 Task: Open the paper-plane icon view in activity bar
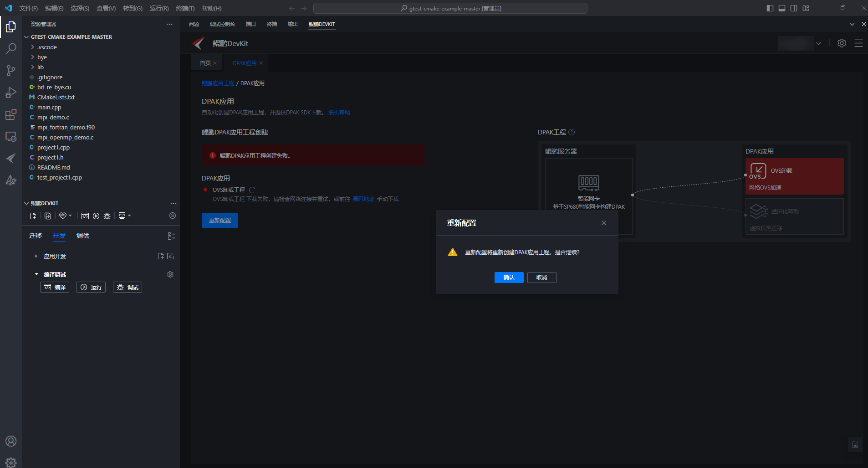[11, 158]
